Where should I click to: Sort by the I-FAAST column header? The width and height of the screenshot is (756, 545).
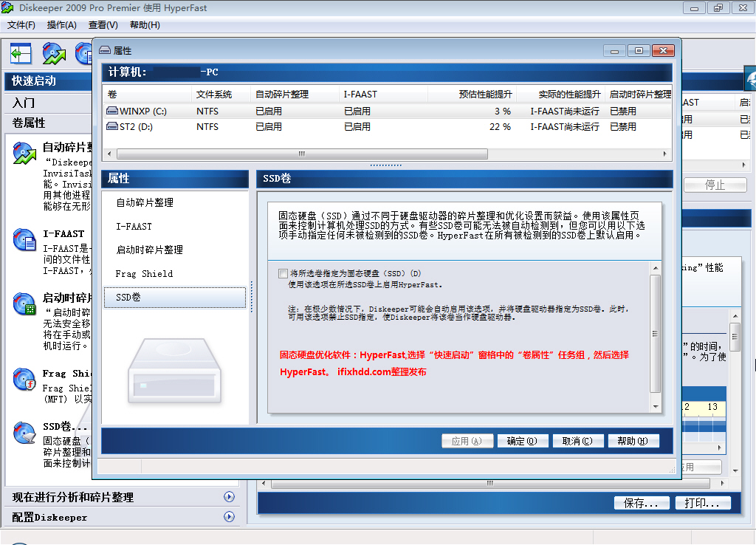click(x=383, y=94)
